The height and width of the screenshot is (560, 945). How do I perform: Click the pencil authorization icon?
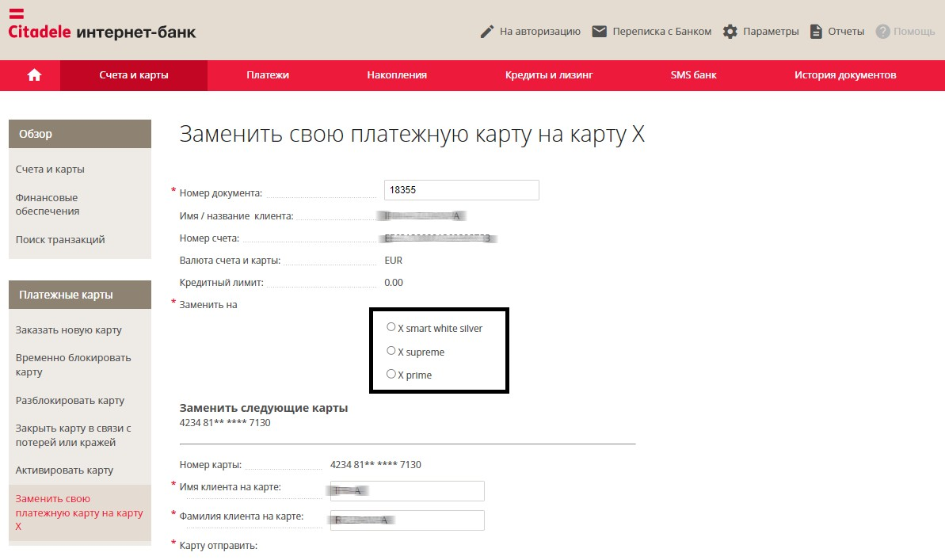(x=487, y=32)
